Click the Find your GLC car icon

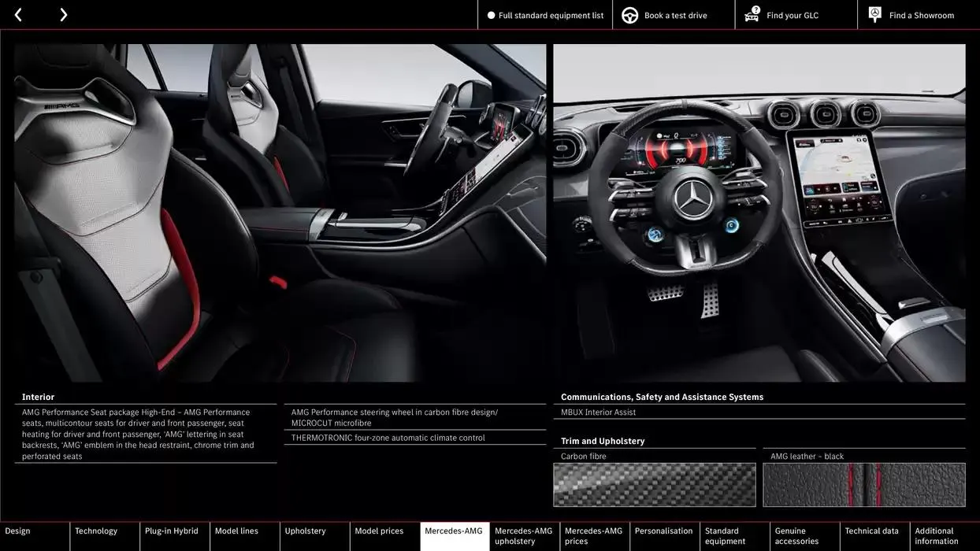[x=752, y=14]
